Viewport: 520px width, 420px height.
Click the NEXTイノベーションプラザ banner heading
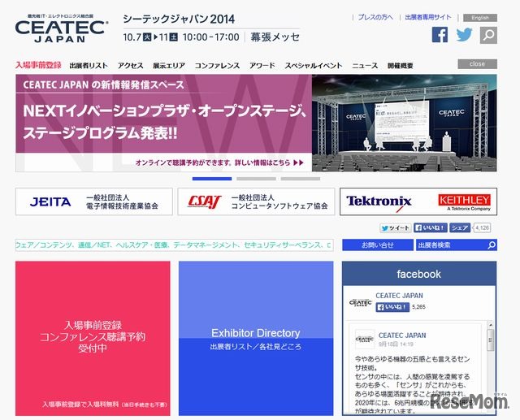point(165,122)
